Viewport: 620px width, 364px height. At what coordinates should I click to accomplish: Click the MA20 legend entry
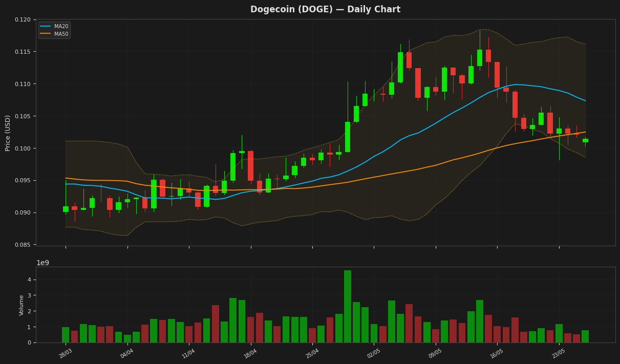click(54, 26)
